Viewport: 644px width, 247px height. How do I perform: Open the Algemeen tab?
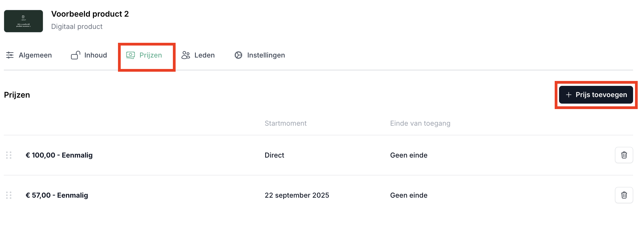[35, 55]
